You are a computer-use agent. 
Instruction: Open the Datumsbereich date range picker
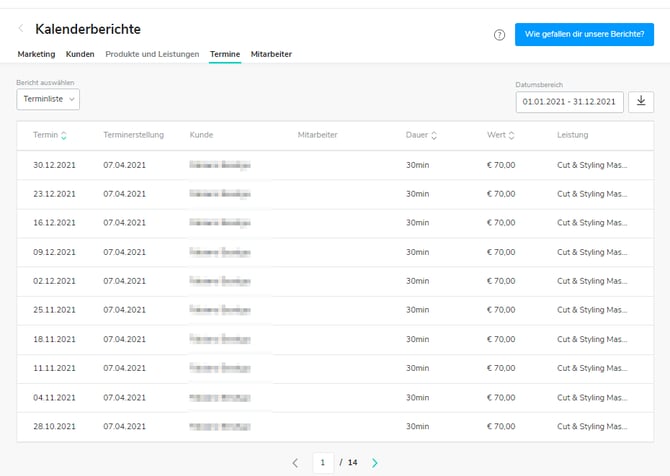pyautogui.click(x=570, y=101)
